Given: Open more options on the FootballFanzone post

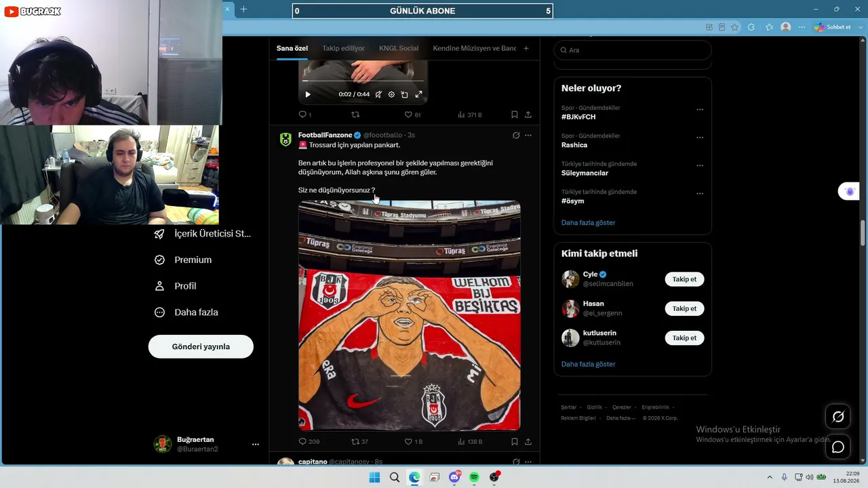Looking at the screenshot, I should pos(528,136).
